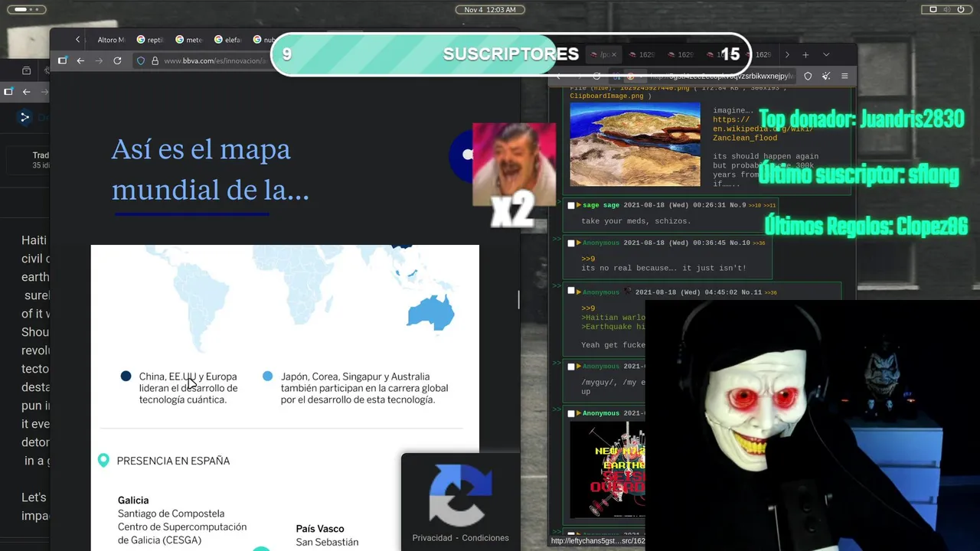Click backlink >>36 on post No.10

click(759, 243)
